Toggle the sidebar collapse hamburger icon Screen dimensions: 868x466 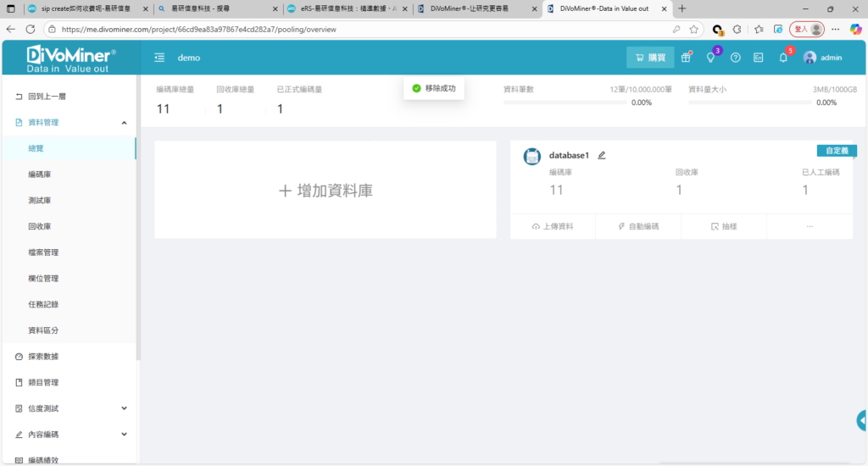click(159, 58)
